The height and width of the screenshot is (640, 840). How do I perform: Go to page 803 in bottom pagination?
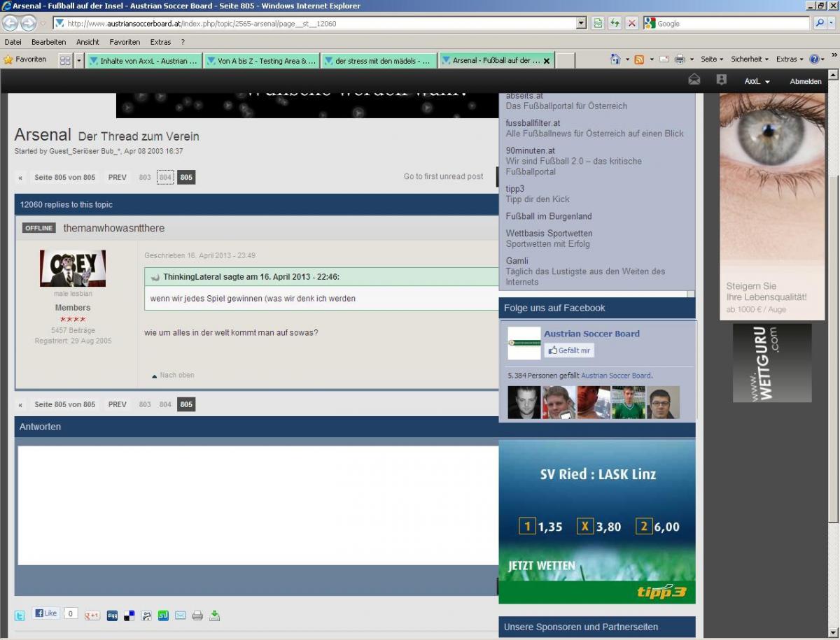(x=145, y=404)
